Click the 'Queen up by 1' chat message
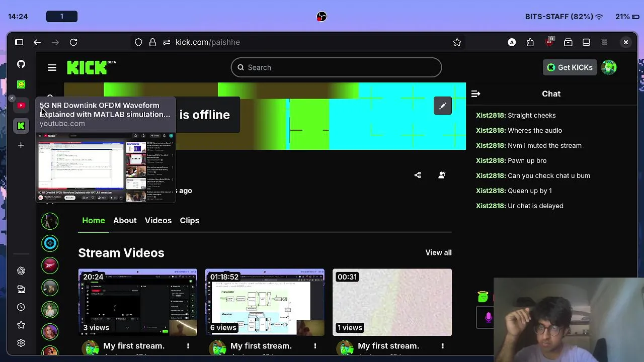644x362 pixels. click(x=530, y=191)
